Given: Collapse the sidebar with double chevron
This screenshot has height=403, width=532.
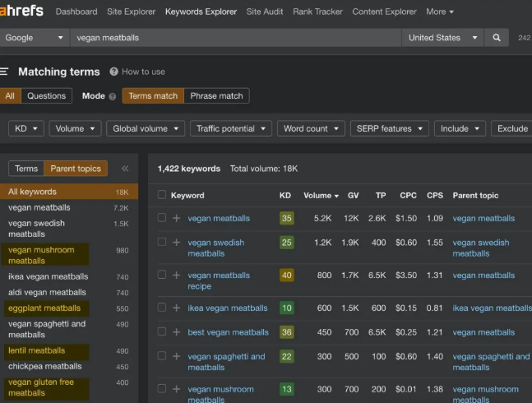Looking at the screenshot, I should (125, 169).
